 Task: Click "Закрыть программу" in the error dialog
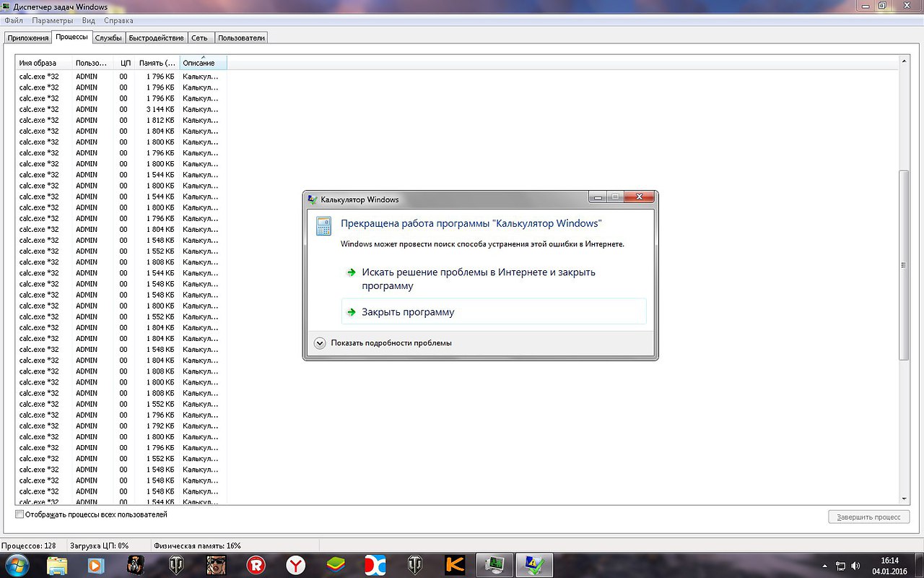(408, 312)
